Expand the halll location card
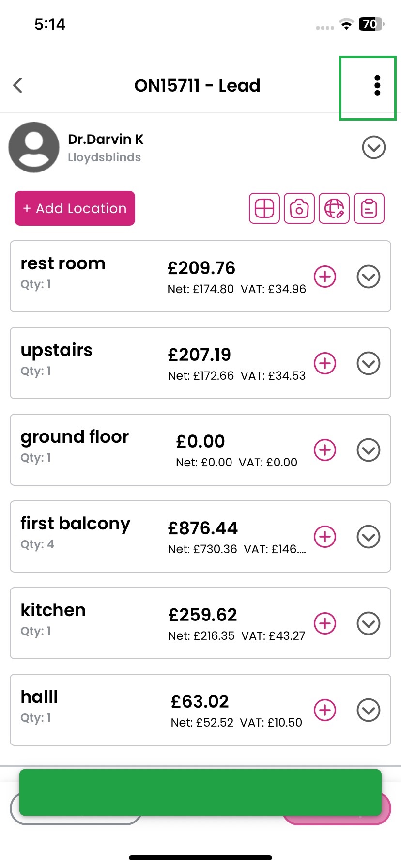 [369, 710]
